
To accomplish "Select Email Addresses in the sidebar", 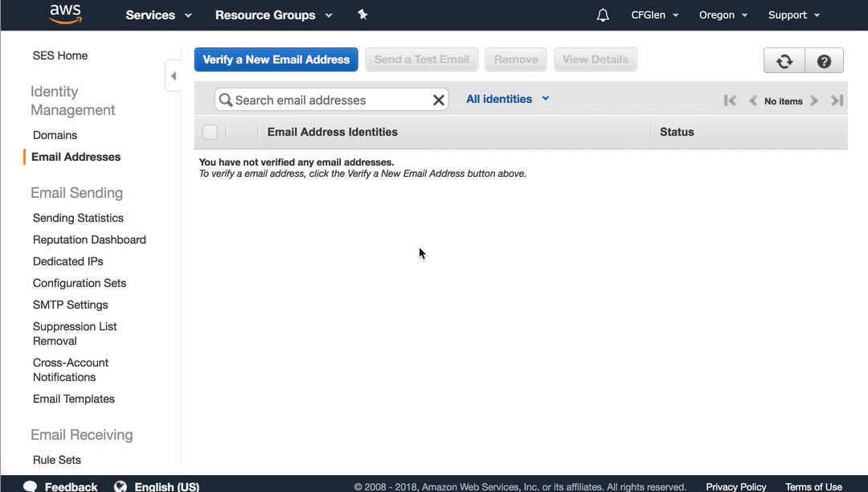I will click(76, 158).
